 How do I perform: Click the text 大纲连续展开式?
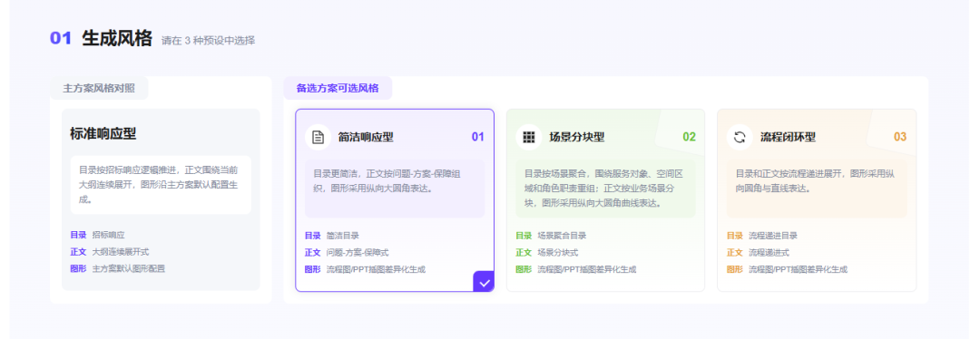(121, 252)
